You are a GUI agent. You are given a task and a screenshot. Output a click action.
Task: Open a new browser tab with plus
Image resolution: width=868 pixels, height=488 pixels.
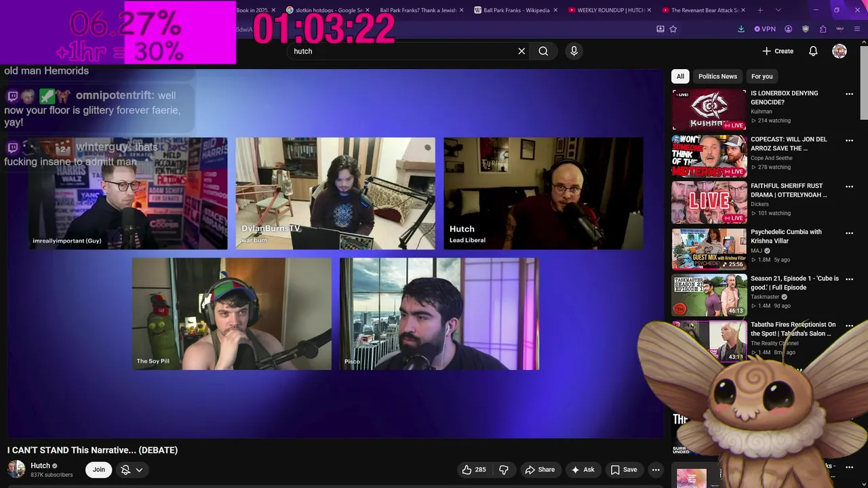(x=760, y=10)
